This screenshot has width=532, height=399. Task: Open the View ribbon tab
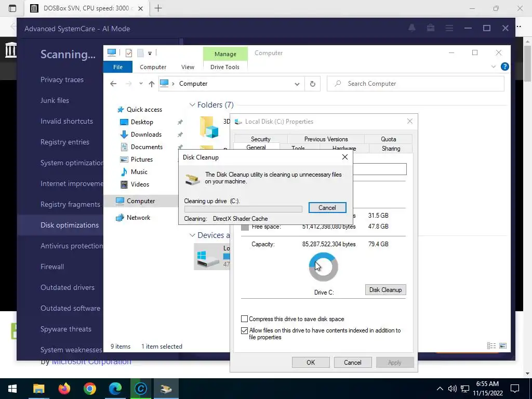point(188,67)
